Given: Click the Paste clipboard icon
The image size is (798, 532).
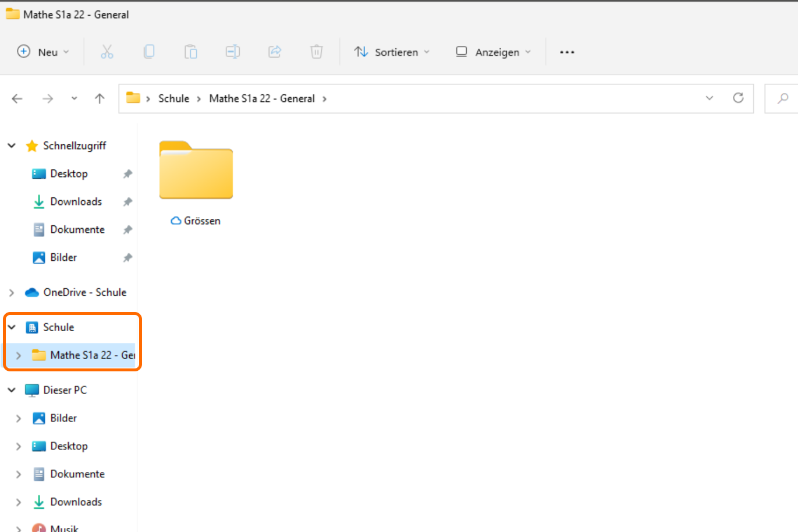Looking at the screenshot, I should coord(191,52).
